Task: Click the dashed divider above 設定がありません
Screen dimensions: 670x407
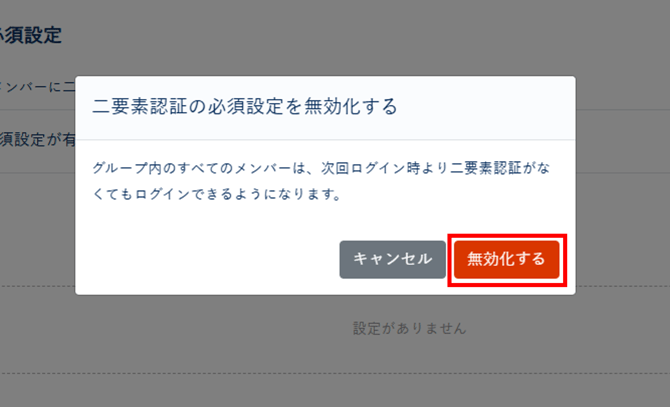Action: (623, 286)
